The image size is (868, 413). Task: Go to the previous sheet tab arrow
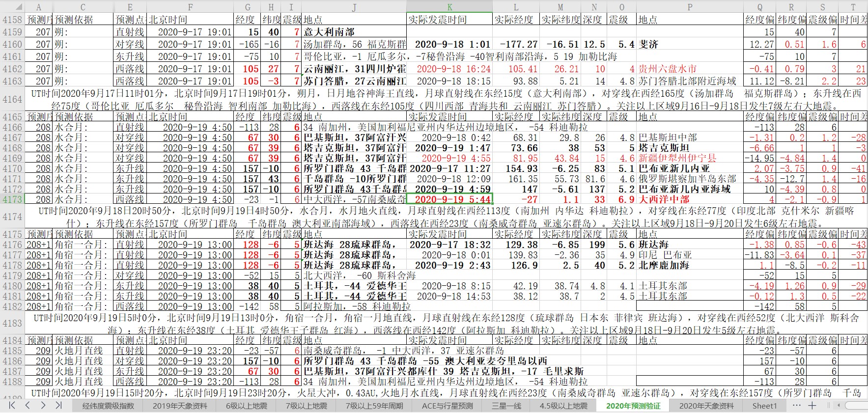click(28, 405)
